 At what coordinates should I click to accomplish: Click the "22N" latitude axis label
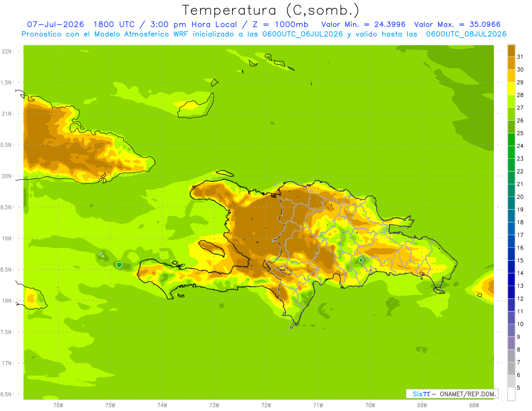click(7, 51)
